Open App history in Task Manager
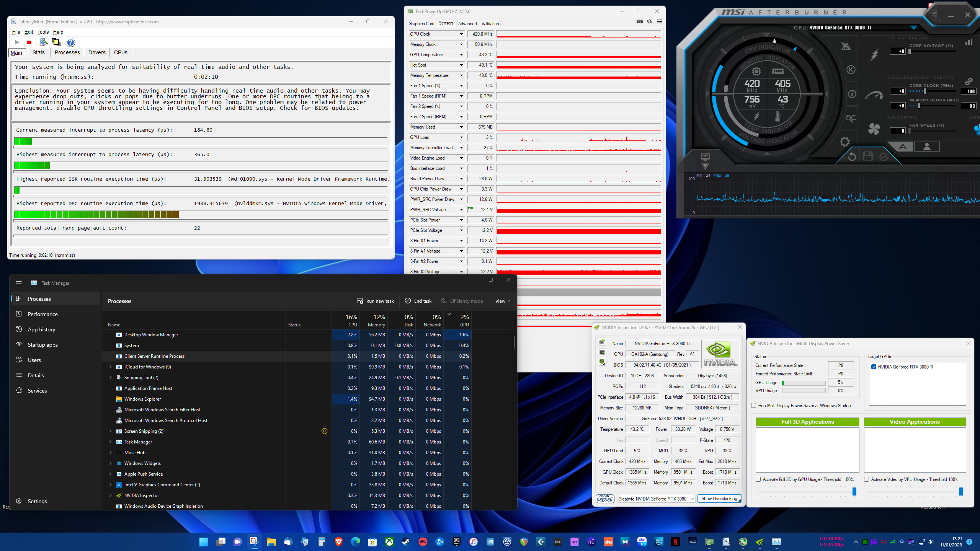Viewport: 980px width, 551px height. pos(56,329)
